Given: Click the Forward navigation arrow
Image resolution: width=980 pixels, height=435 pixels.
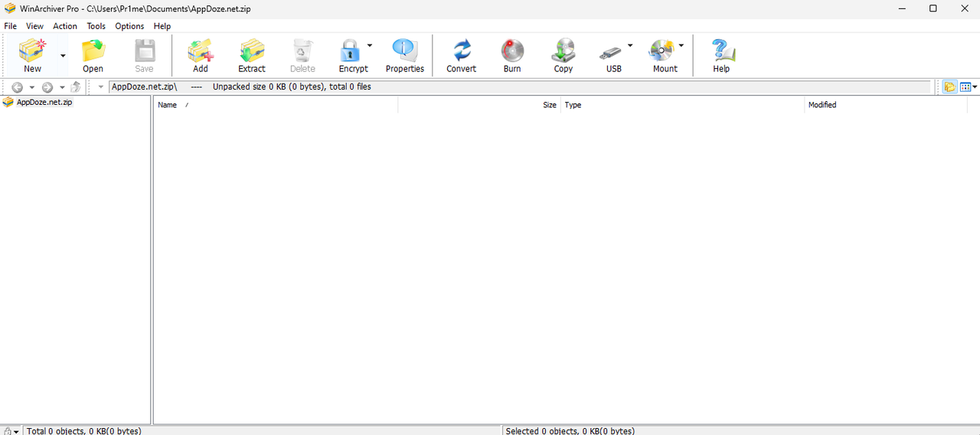Looking at the screenshot, I should point(47,87).
